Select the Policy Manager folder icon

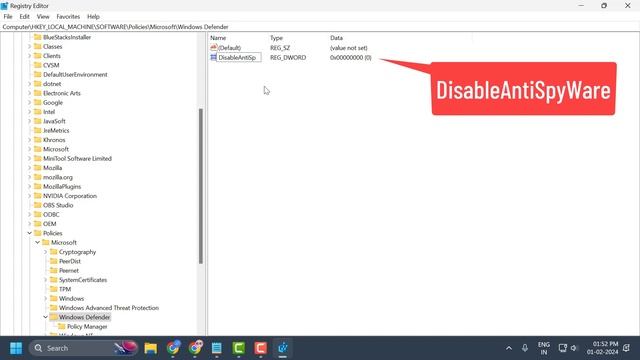pyautogui.click(x=61, y=327)
